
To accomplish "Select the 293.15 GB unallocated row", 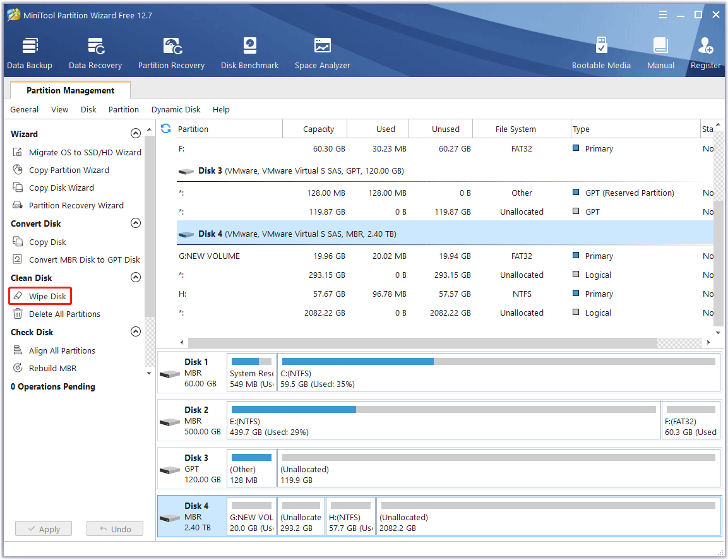I will point(445,275).
